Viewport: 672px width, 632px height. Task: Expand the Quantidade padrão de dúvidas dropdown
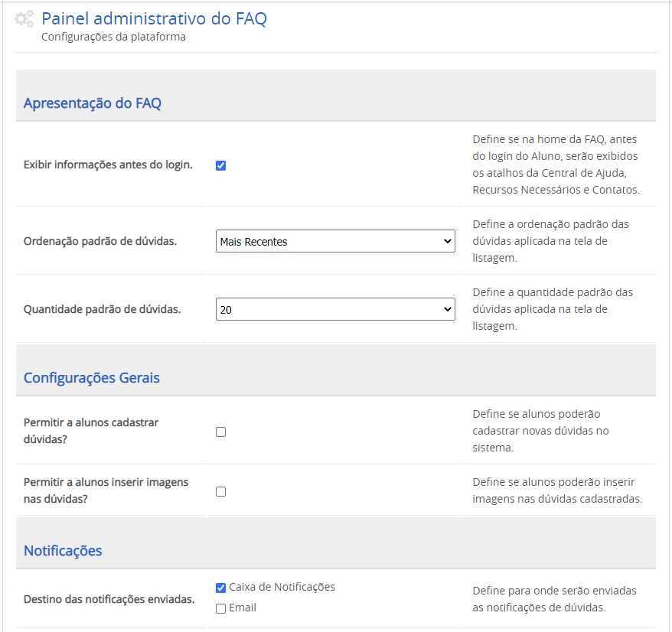tap(335, 310)
